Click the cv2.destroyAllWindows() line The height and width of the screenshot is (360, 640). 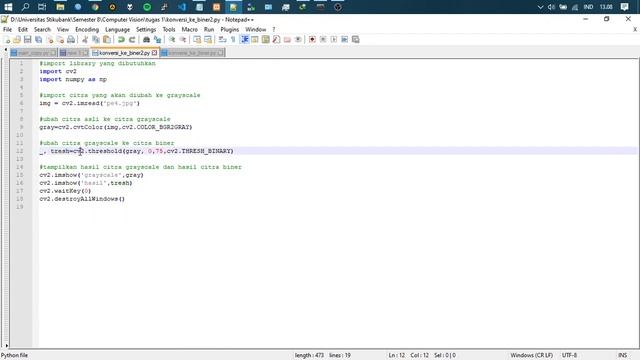coord(82,199)
